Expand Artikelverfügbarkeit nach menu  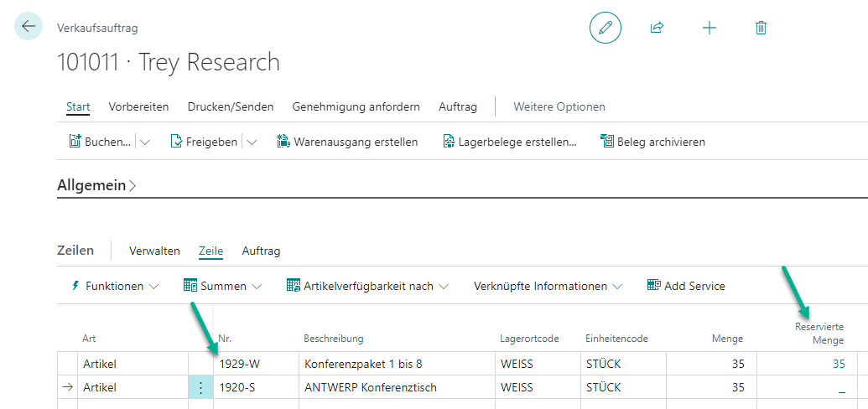tap(367, 286)
